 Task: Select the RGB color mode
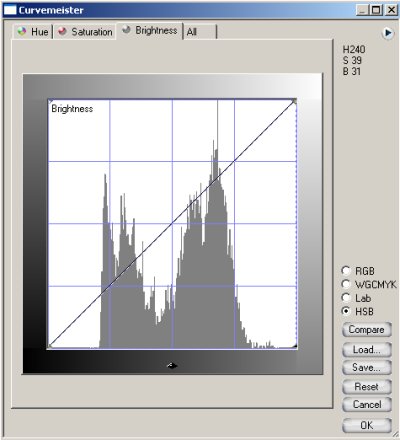[346, 271]
